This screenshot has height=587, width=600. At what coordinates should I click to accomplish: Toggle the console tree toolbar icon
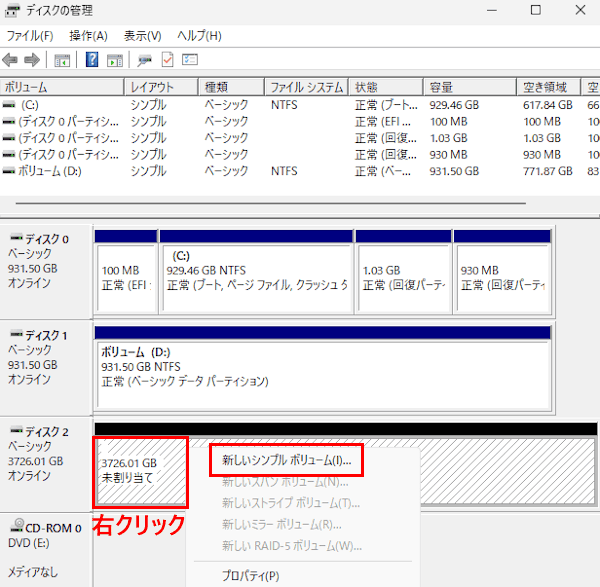[62, 60]
